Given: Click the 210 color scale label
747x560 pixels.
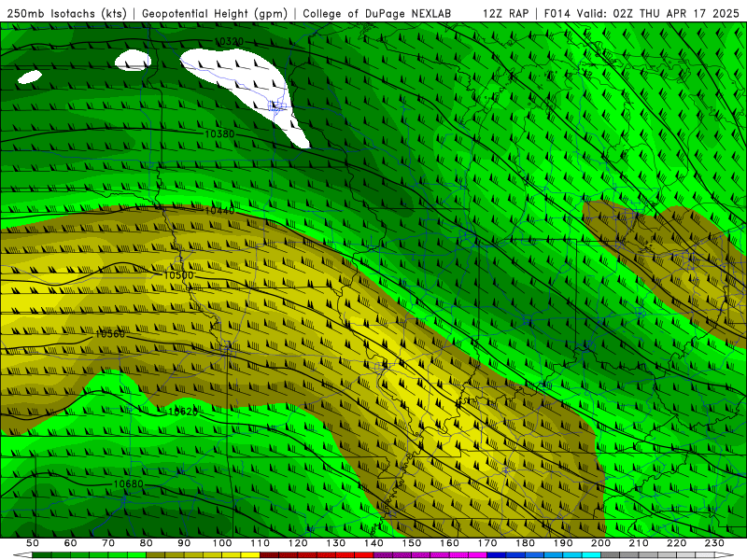Looking at the screenshot, I should [x=639, y=543].
